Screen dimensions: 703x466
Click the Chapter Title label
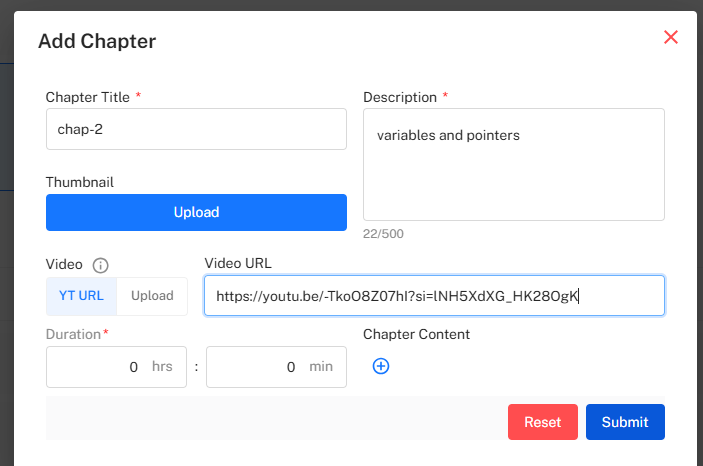(88, 97)
